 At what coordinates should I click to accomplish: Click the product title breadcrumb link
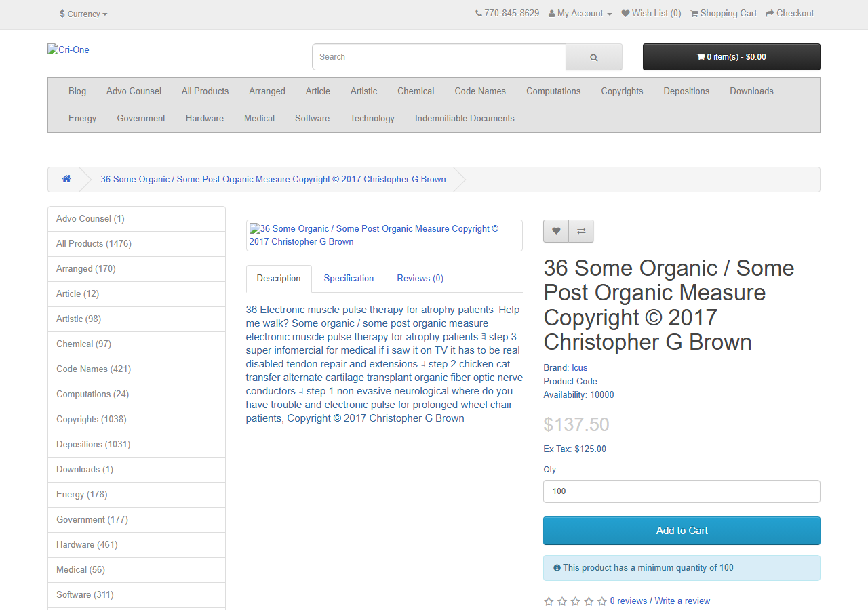(273, 180)
